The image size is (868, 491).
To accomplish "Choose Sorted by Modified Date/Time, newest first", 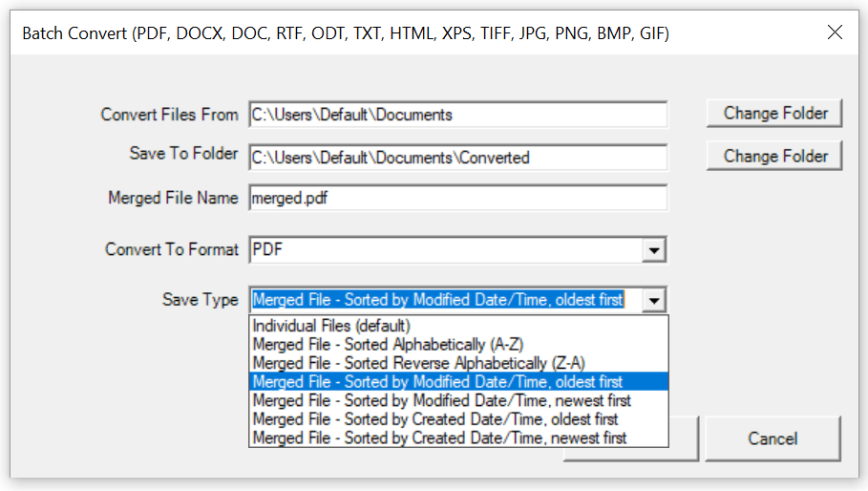I will coord(441,400).
